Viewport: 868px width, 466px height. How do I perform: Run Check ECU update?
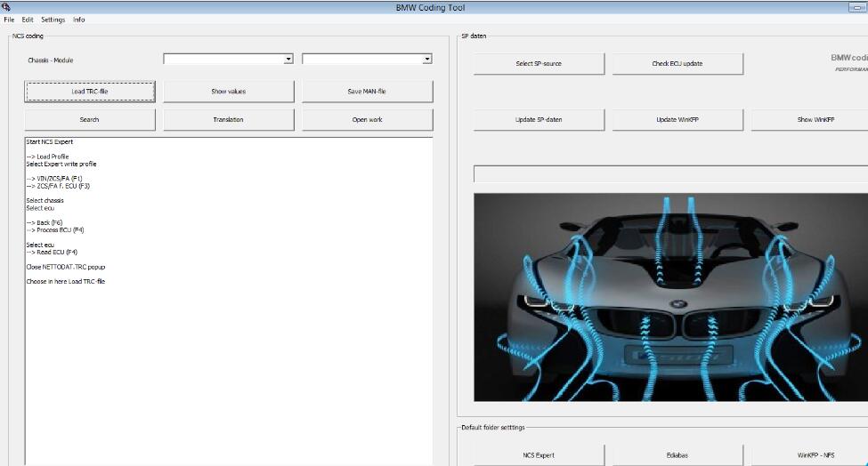677,64
